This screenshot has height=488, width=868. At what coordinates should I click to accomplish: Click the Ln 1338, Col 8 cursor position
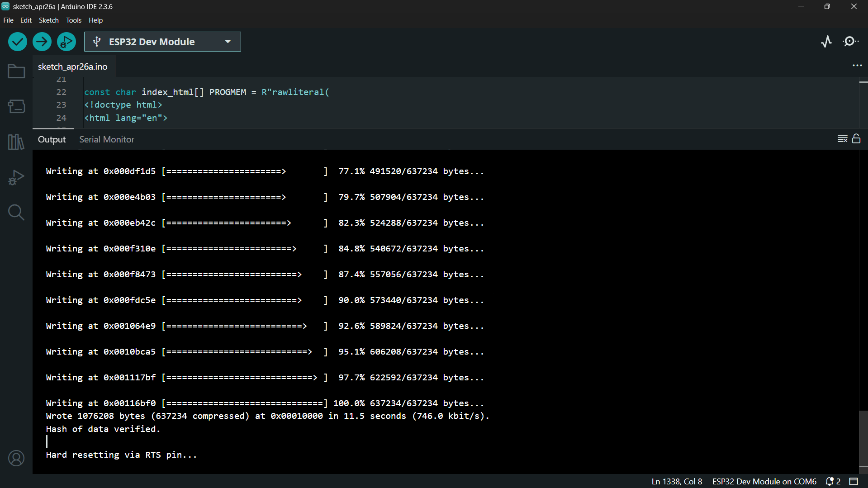[x=677, y=482]
